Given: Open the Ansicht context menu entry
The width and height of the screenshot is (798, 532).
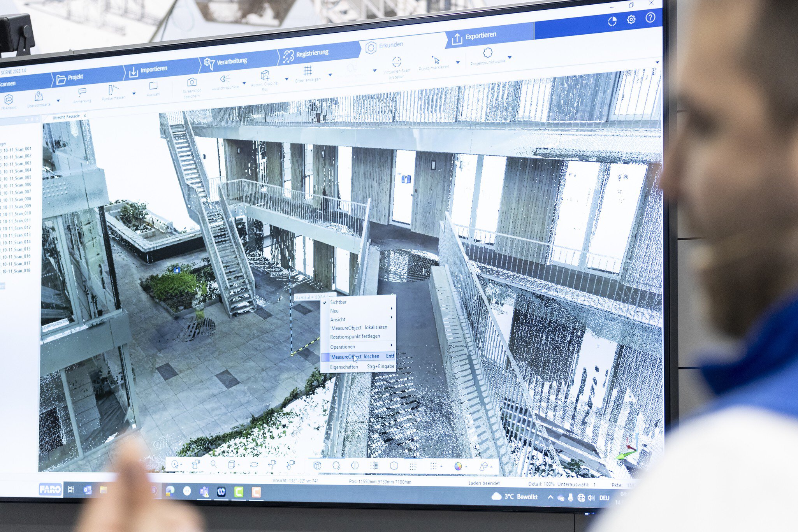Looking at the screenshot, I should [358, 319].
